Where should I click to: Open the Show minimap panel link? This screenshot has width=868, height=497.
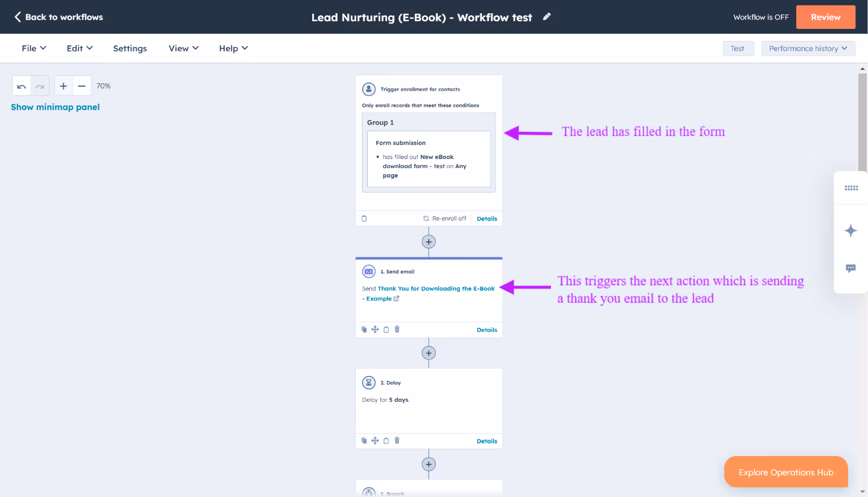point(55,107)
